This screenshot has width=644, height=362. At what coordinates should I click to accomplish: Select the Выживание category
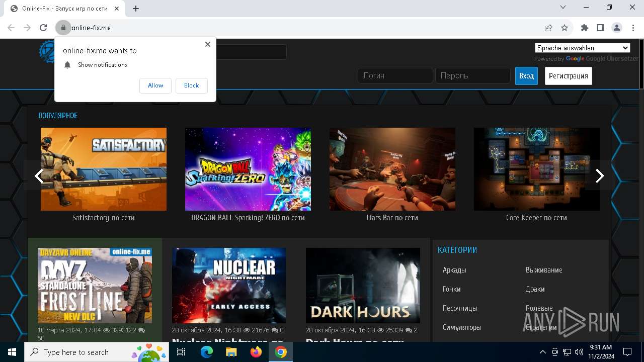544,270
